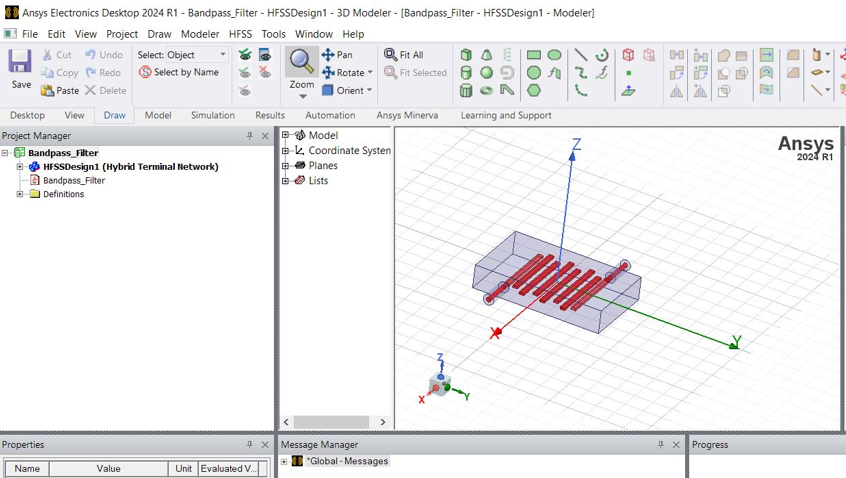This screenshot has height=478, width=846.
Task: Expand the Coordinate Systems tree node
Action: [285, 151]
